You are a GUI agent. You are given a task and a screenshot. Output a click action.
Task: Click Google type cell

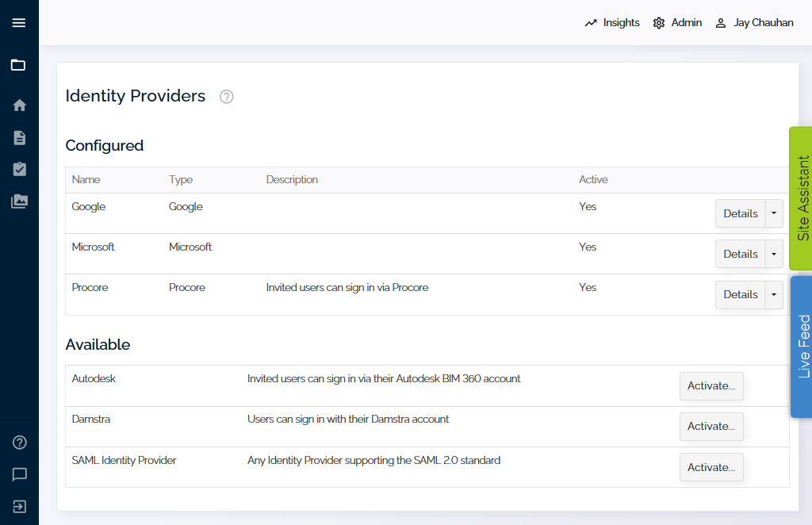coord(186,206)
